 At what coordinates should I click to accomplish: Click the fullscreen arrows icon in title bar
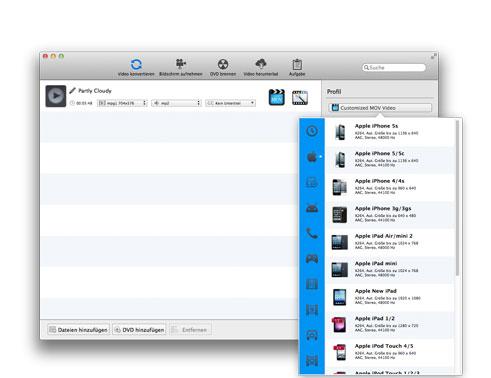coord(433,56)
